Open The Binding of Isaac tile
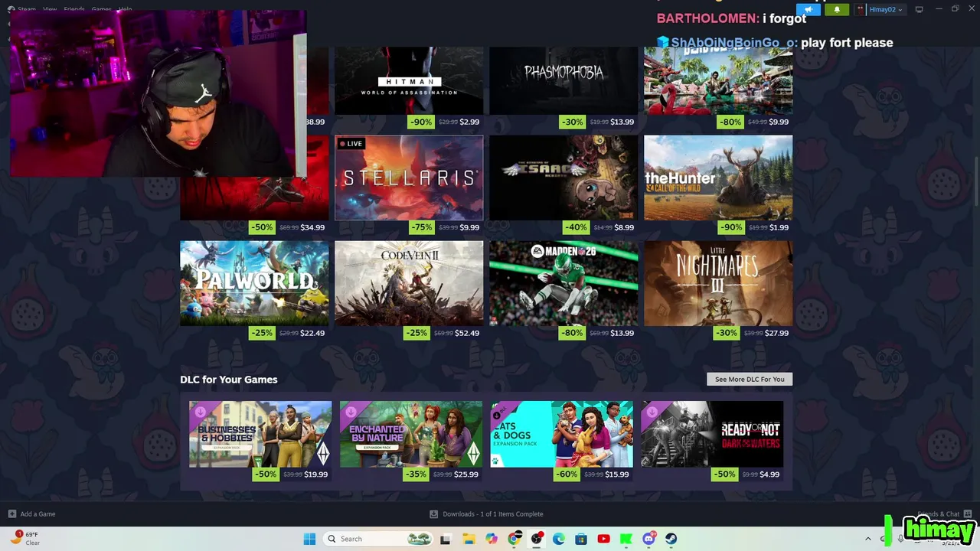The width and height of the screenshot is (980, 551). (x=563, y=178)
